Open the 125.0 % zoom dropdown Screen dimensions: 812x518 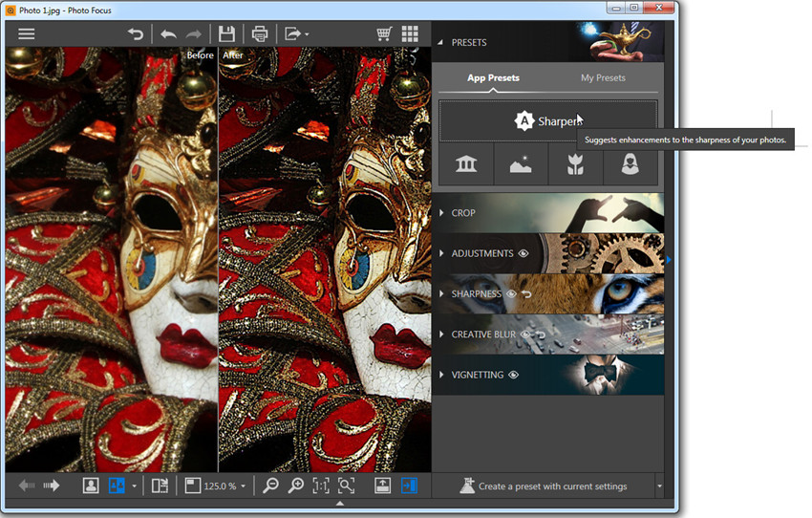pyautogui.click(x=243, y=486)
